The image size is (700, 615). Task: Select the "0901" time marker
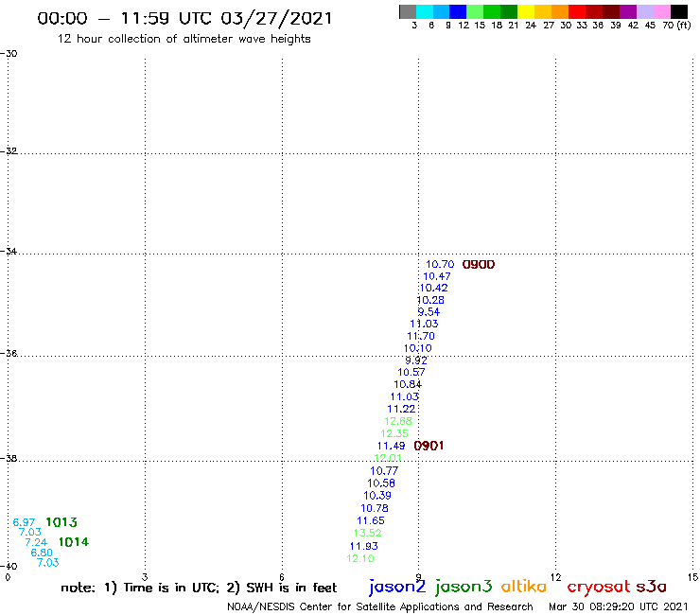coord(429,446)
